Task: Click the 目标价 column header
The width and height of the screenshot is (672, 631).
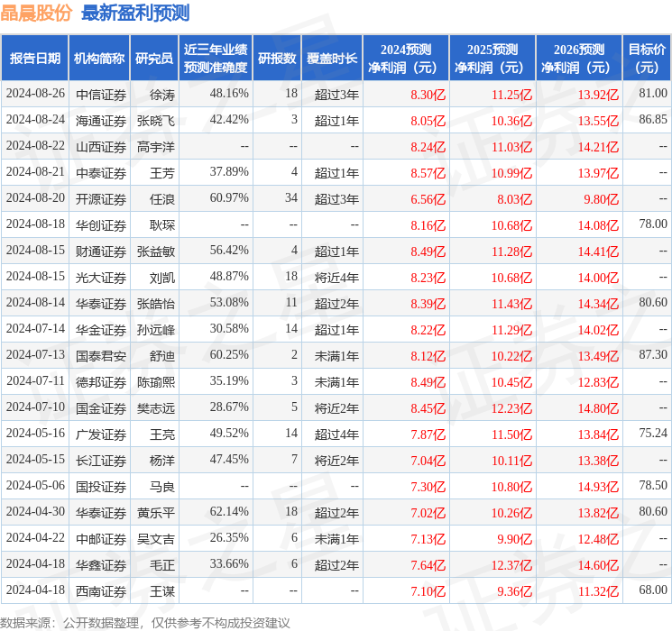Action: coord(647,59)
